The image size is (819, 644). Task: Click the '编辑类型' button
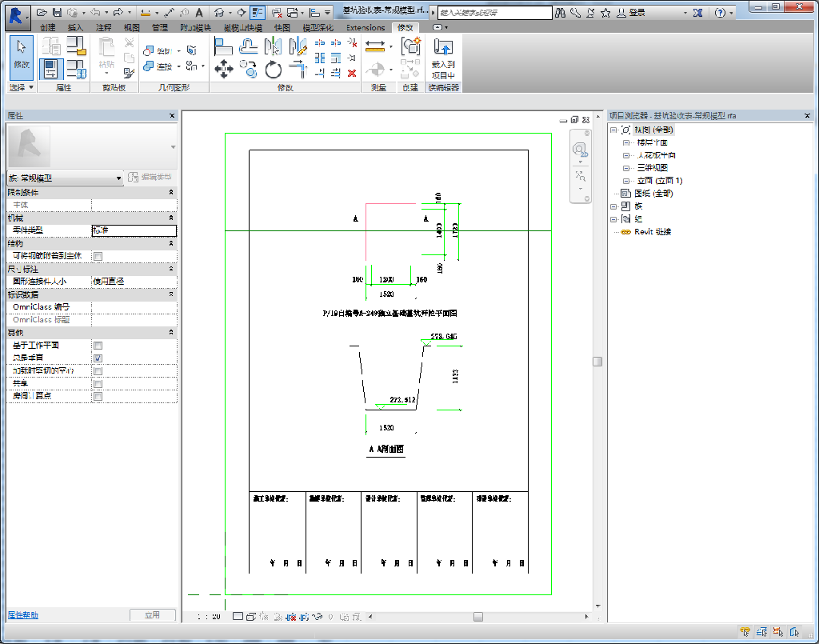pos(150,177)
